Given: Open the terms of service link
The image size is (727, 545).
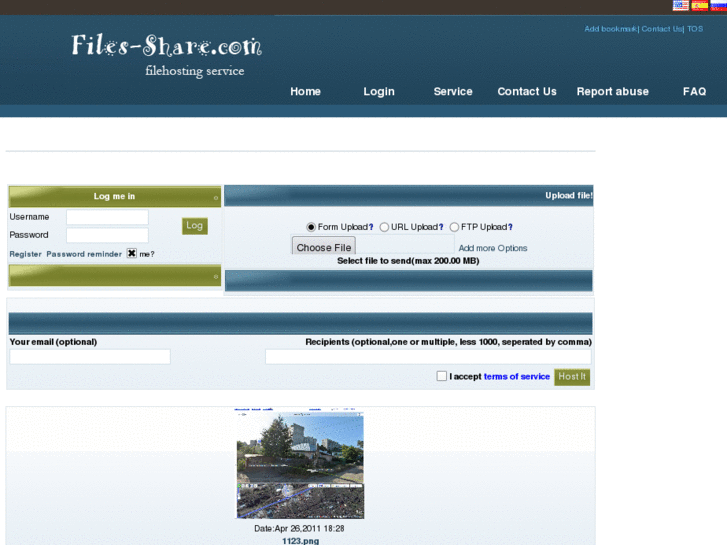Looking at the screenshot, I should (517, 377).
